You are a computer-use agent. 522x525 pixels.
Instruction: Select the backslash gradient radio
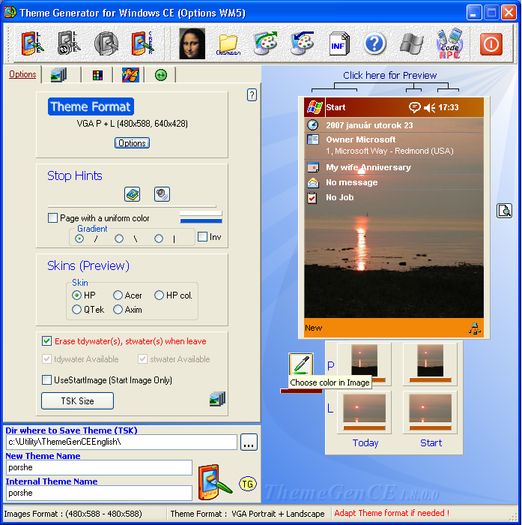pyautogui.click(x=119, y=239)
